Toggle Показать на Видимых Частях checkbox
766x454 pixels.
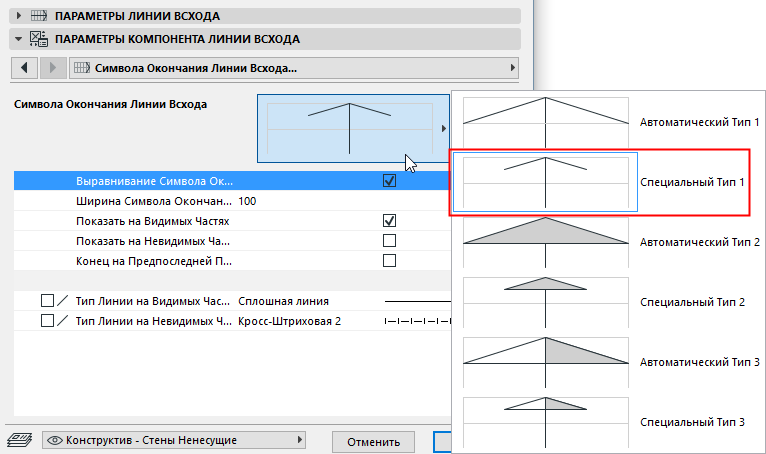click(x=389, y=221)
